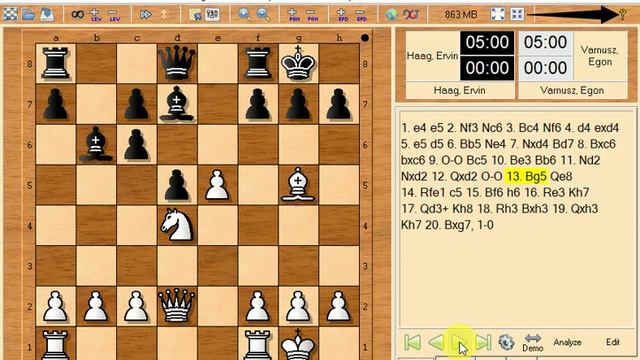Click the lower Haag, Ervin name label
The width and height of the screenshot is (640, 360).
tap(460, 91)
